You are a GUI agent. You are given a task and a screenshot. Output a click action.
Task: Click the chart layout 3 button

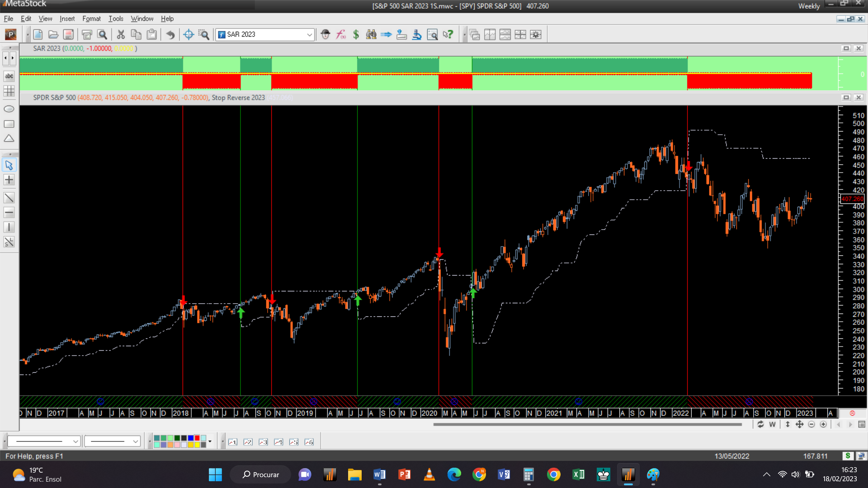(263, 442)
